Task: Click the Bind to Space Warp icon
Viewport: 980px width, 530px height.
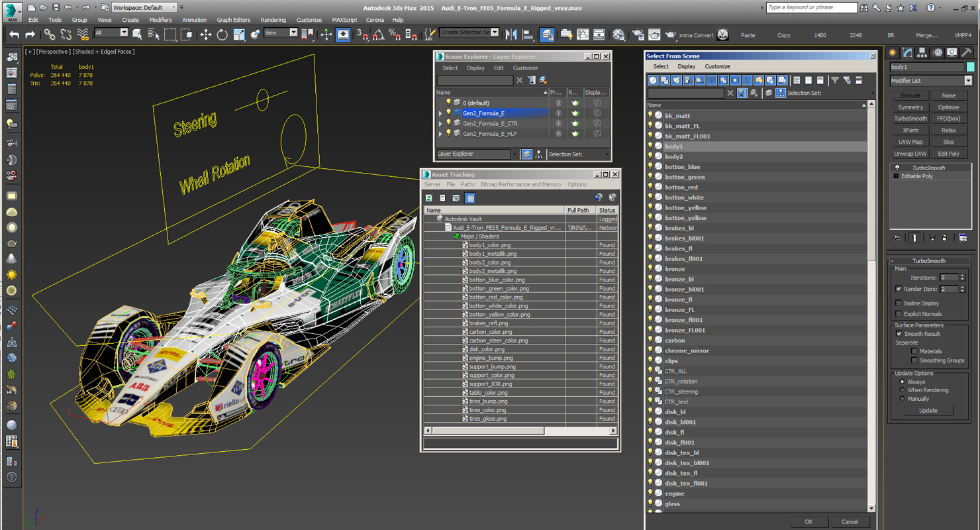Action: click(82, 34)
